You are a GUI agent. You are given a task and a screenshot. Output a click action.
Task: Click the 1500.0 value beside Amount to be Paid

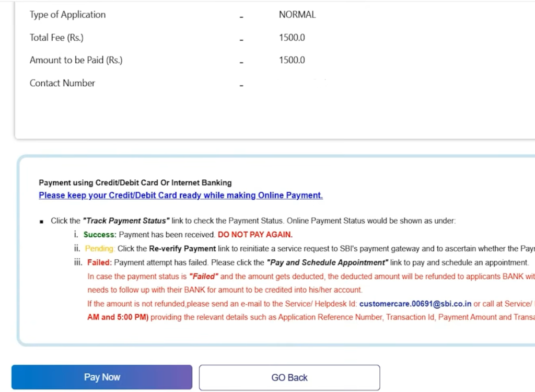292,60
